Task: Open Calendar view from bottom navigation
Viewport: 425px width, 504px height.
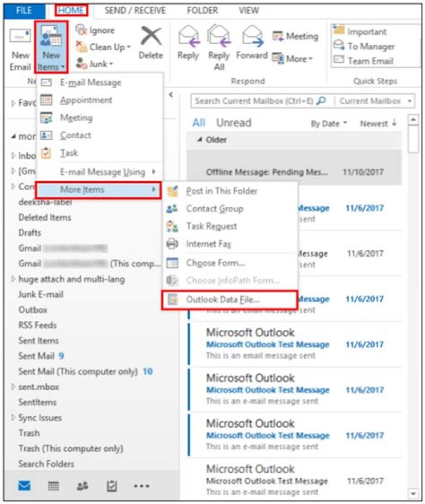Action: [53, 486]
